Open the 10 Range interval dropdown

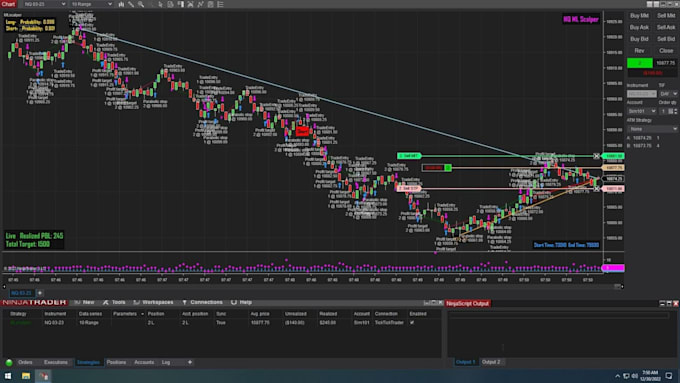point(91,4)
